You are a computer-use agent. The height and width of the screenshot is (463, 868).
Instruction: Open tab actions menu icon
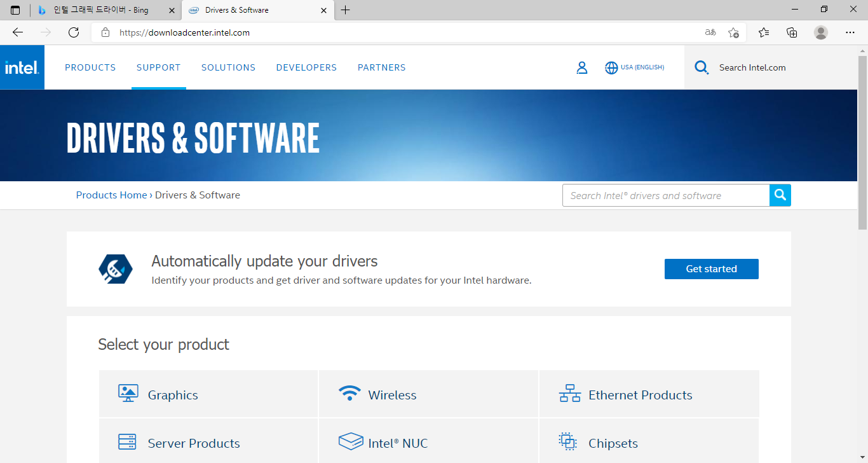[15, 10]
